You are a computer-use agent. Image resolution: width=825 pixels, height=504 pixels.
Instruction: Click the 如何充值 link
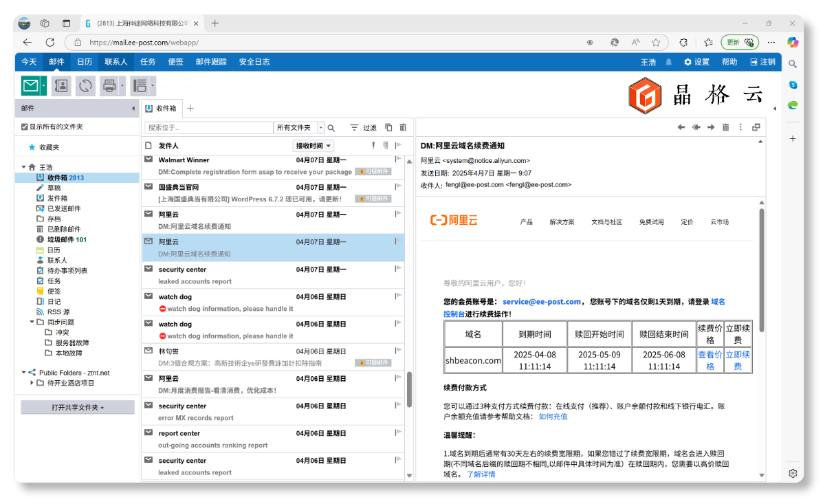pos(553,417)
